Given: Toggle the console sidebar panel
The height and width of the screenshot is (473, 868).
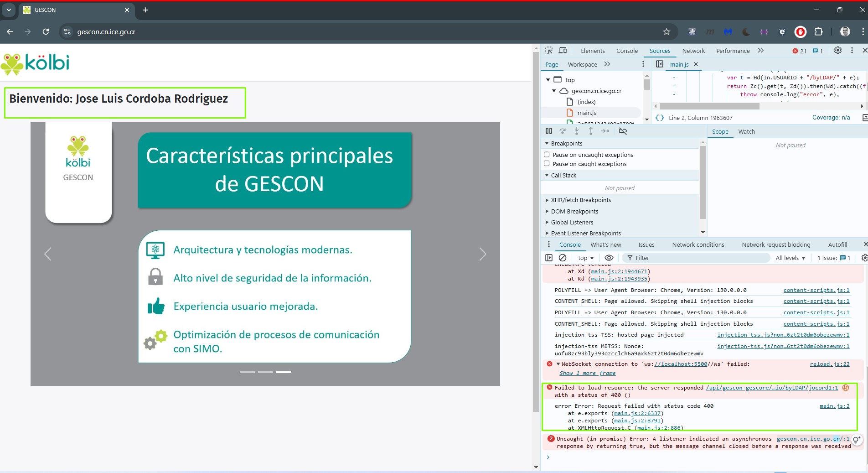Looking at the screenshot, I should [x=549, y=258].
